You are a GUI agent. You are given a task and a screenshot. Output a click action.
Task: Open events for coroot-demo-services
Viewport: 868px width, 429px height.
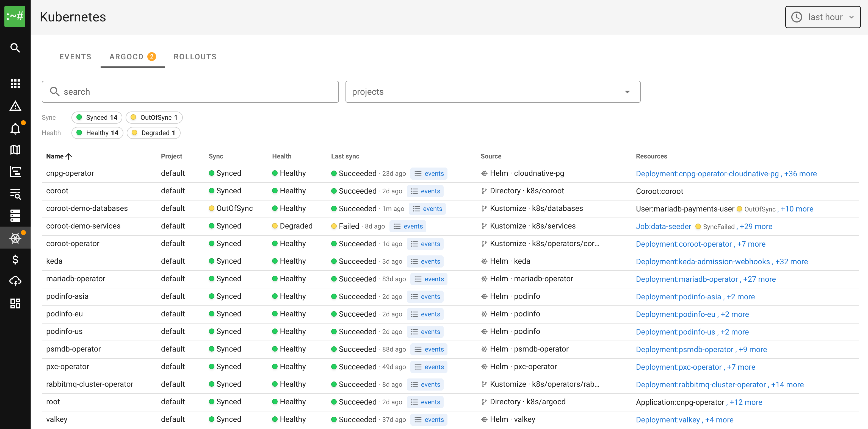point(408,226)
